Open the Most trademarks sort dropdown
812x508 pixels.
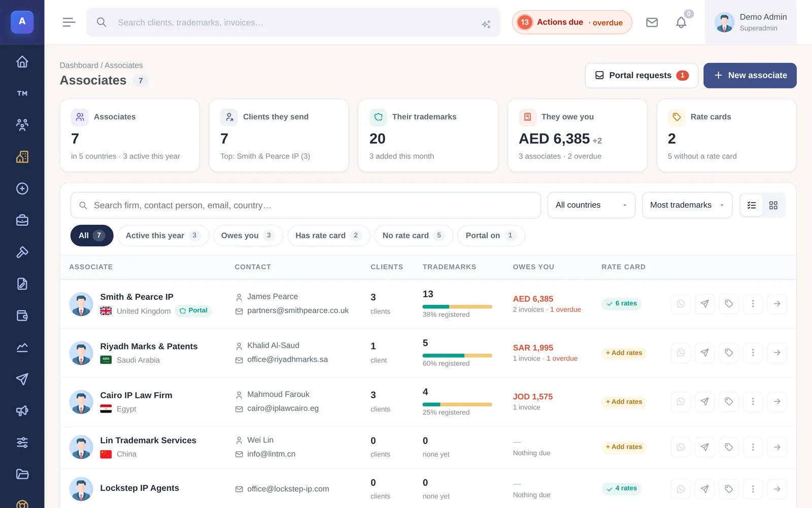point(687,205)
